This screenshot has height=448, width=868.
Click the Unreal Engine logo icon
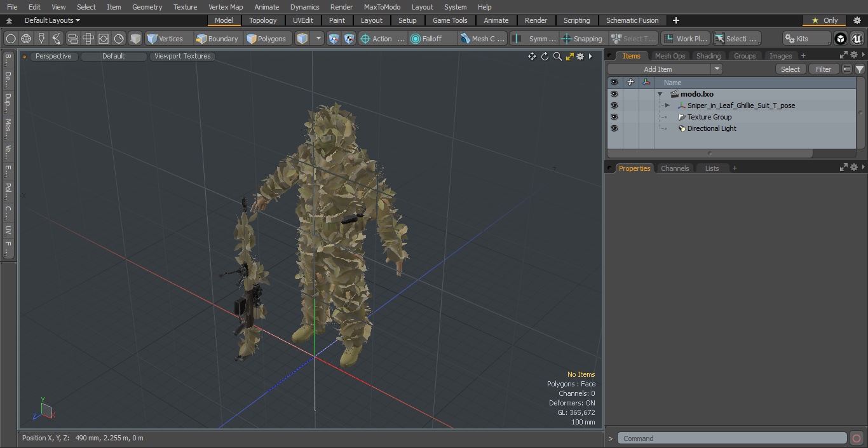click(x=857, y=39)
